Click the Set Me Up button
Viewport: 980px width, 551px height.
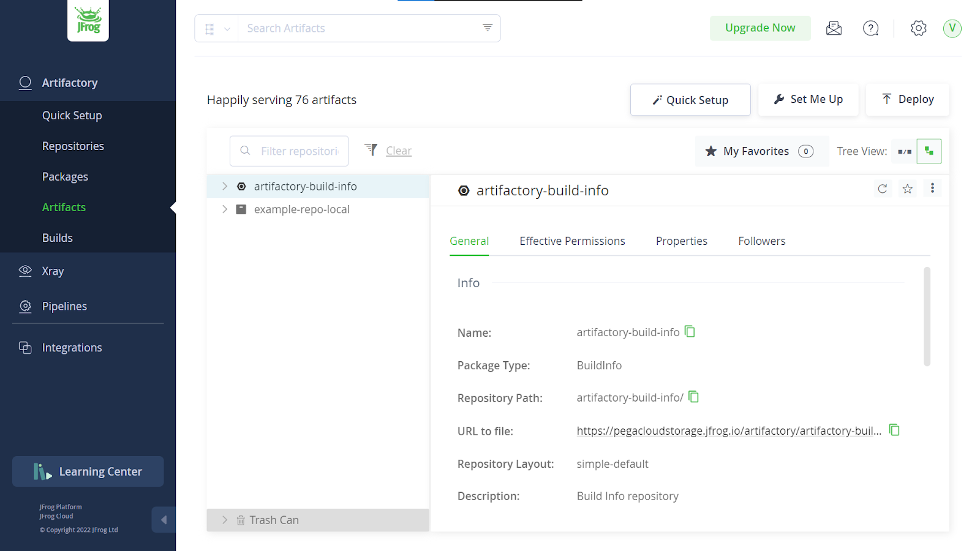[808, 99]
